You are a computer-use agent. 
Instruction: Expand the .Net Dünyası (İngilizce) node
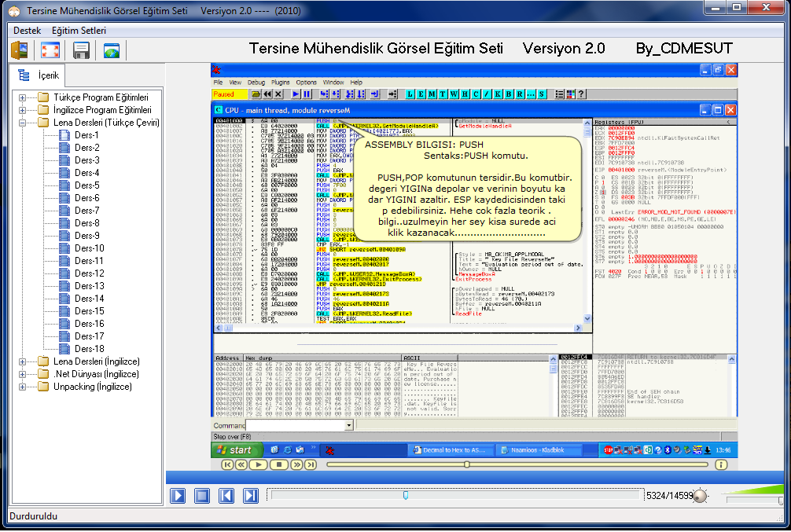23,374
